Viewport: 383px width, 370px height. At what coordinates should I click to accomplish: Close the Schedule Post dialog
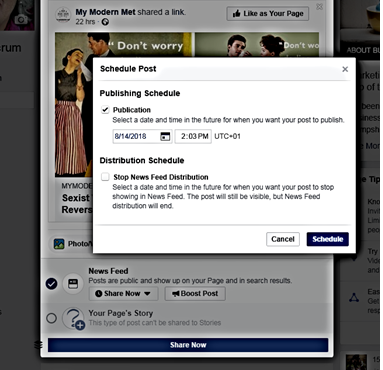coord(345,69)
